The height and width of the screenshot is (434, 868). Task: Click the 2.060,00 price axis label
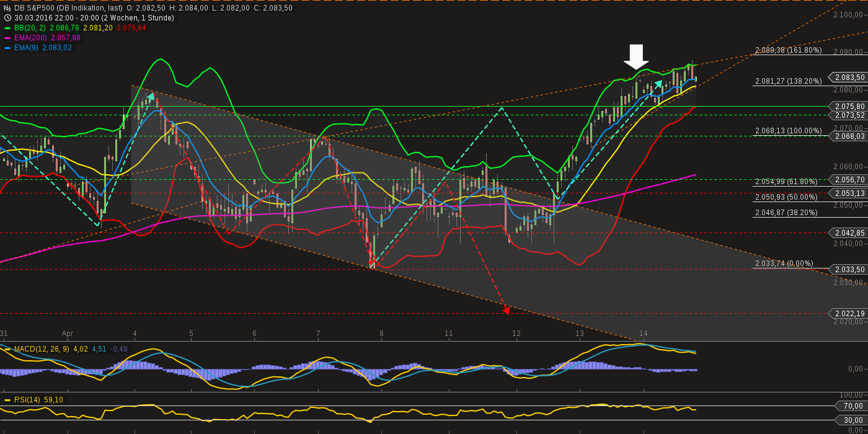[849, 166]
